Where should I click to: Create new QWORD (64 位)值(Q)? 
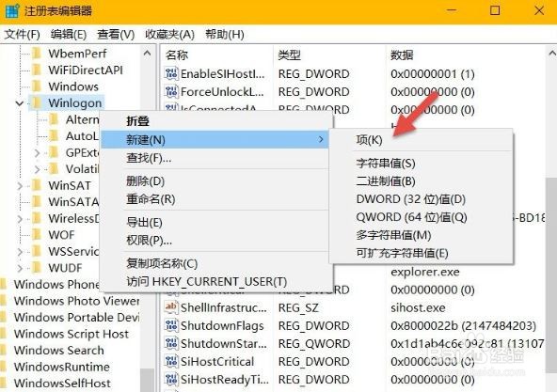point(422,217)
